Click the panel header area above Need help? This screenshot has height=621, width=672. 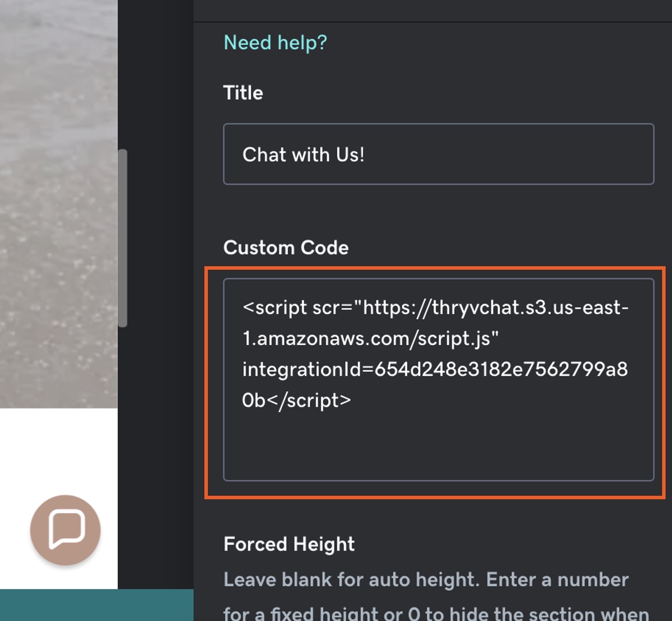[432, 10]
